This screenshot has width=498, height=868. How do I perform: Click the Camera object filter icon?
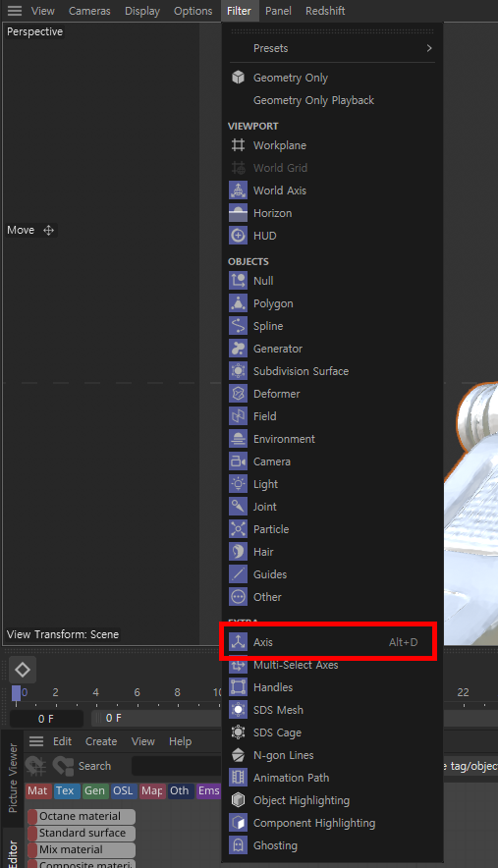[239, 461]
